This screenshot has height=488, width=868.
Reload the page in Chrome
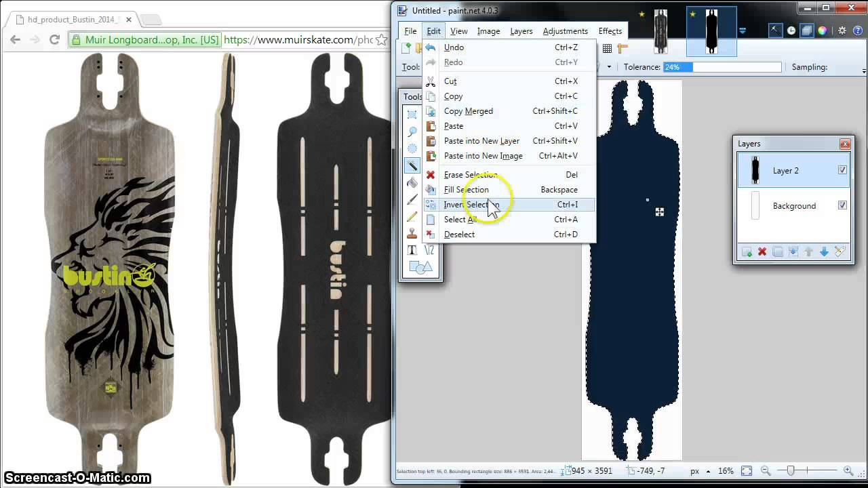(x=55, y=40)
